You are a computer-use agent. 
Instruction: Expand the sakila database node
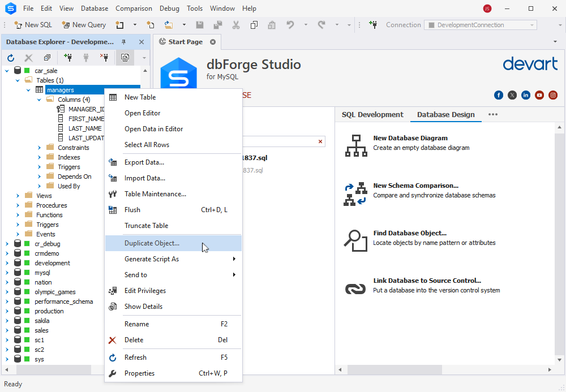click(7, 321)
